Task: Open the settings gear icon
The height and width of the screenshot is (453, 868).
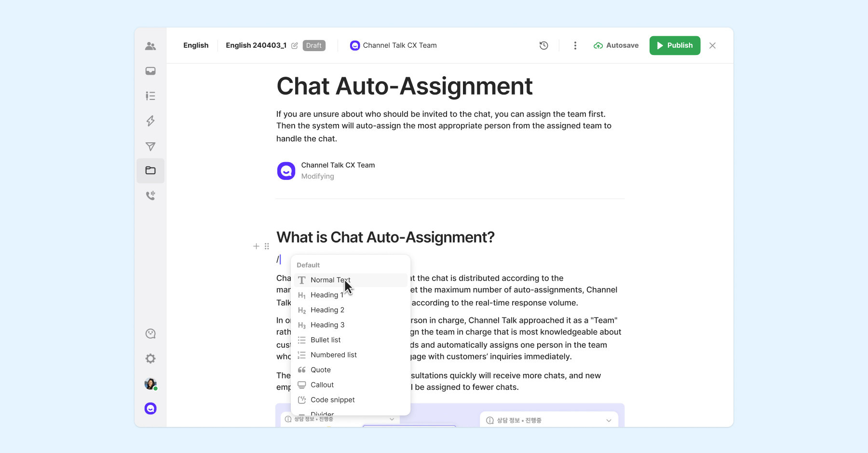Action: point(150,358)
